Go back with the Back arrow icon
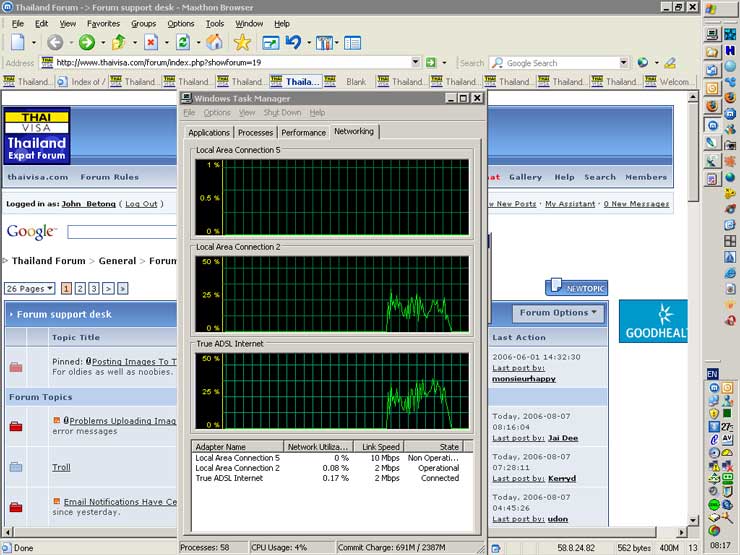Image resolution: width=740 pixels, height=555 pixels. click(55, 42)
